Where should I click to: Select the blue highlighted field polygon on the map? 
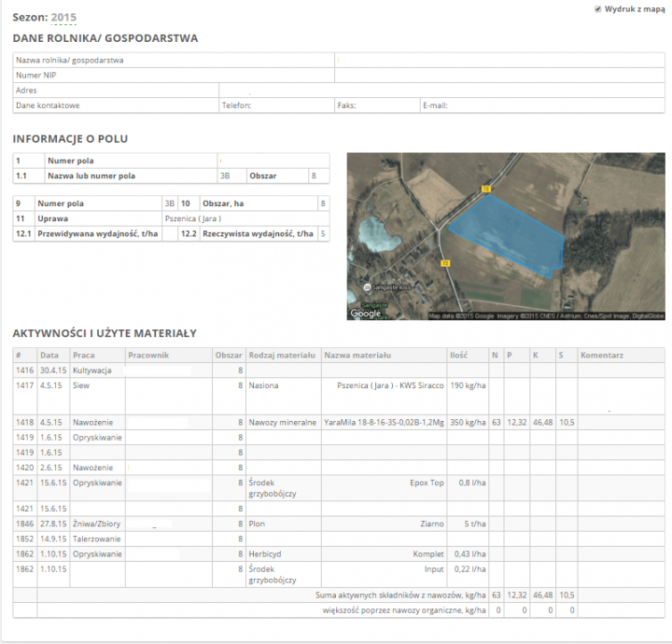point(511,234)
